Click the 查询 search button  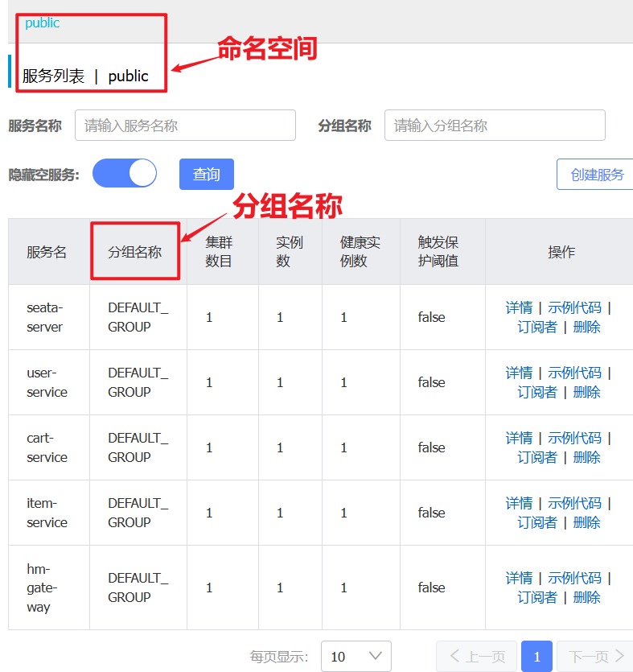pos(206,174)
